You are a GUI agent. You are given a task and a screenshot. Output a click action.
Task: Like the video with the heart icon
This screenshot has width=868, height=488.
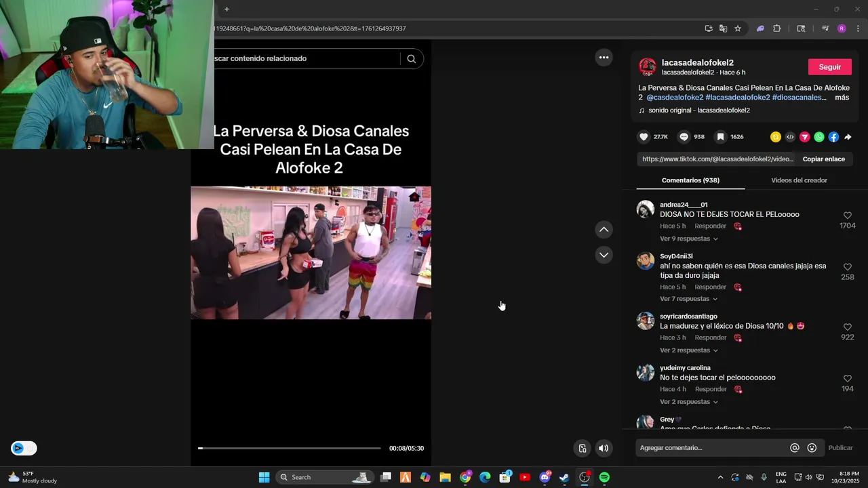tap(644, 137)
